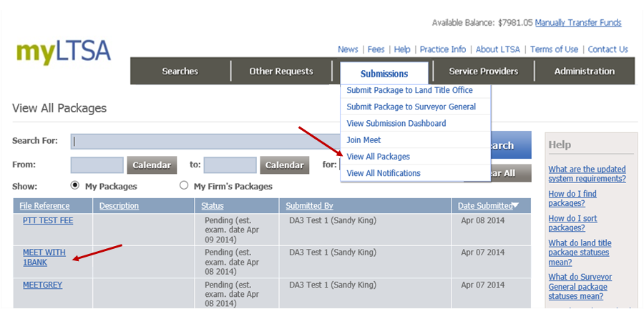Toggle the Date Submitted sort arrow

point(516,205)
